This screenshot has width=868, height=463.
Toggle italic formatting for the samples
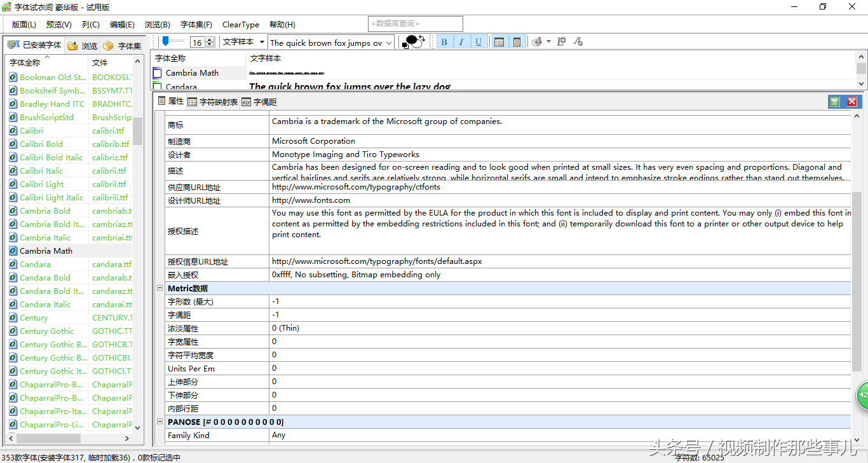[461, 42]
